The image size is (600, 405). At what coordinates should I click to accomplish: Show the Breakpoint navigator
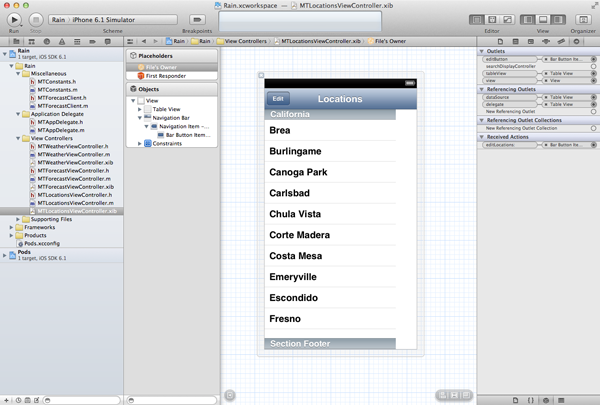pyautogui.click(x=92, y=41)
